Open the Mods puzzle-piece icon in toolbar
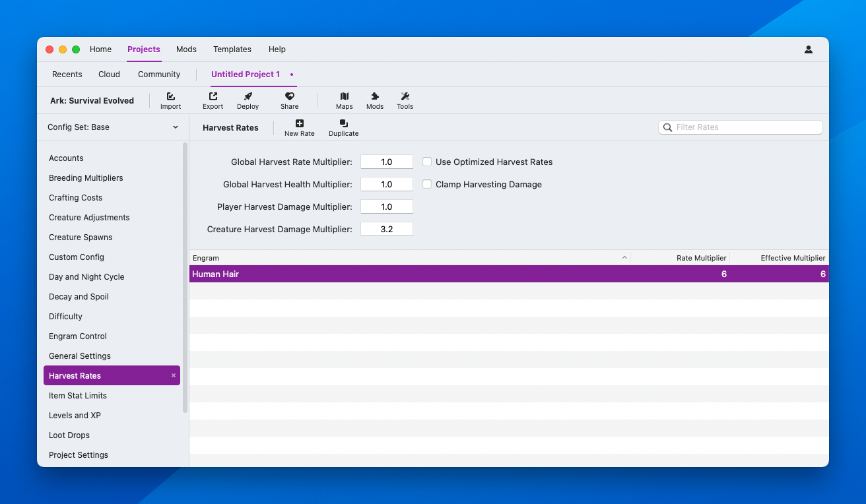This screenshot has width=866, height=504. pyautogui.click(x=375, y=96)
